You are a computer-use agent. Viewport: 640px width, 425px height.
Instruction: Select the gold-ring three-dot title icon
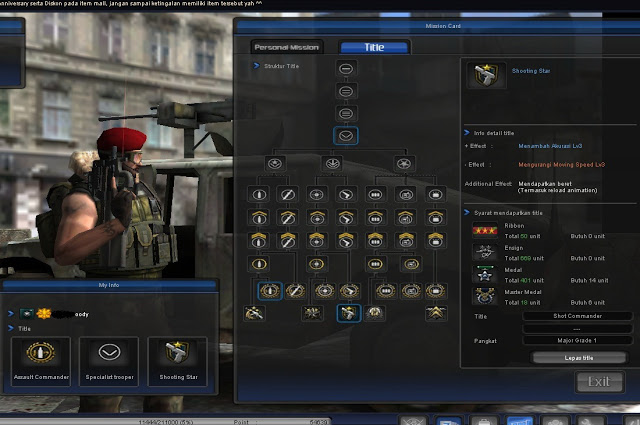[x=375, y=264]
